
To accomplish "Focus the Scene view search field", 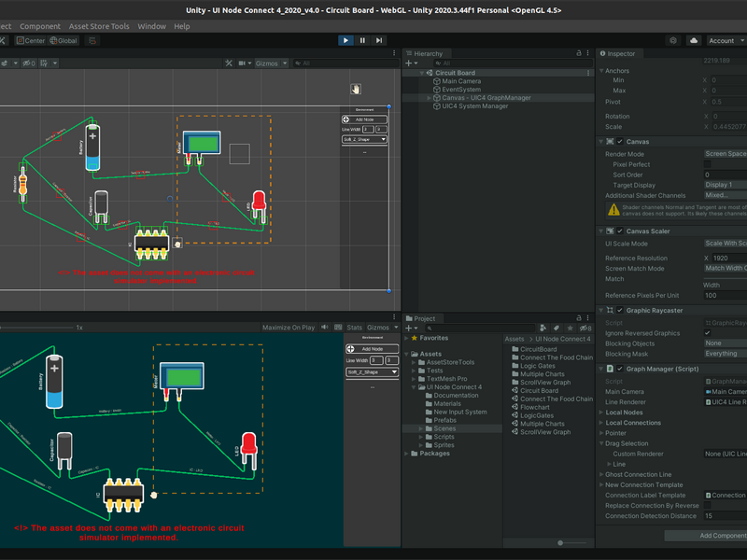I will click(x=346, y=63).
